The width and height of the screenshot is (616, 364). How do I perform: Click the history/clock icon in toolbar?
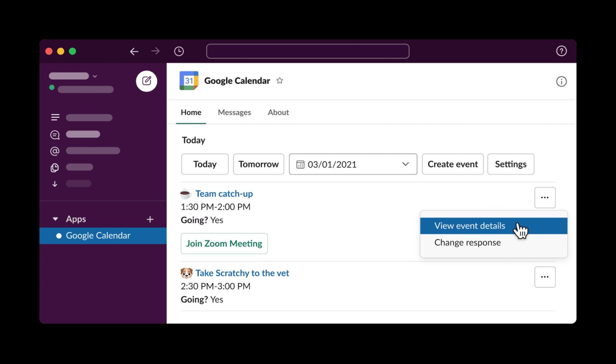tap(179, 52)
